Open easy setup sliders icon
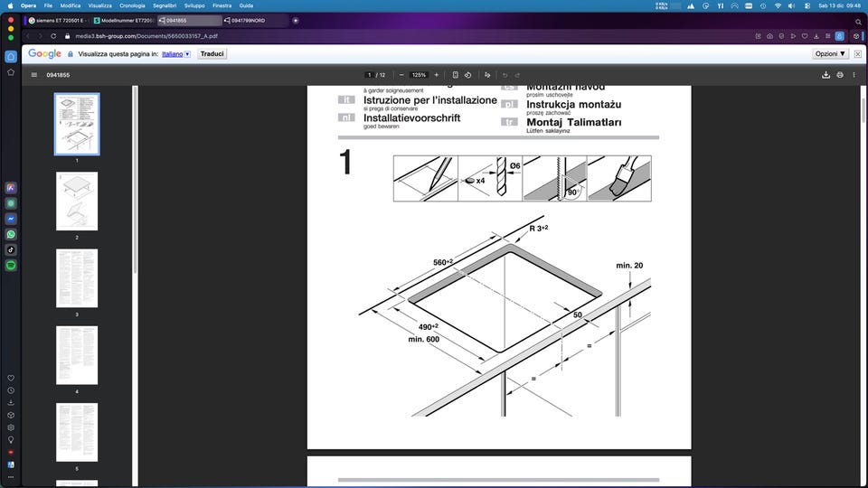Image resolution: width=868 pixels, height=488 pixels. coord(827,36)
